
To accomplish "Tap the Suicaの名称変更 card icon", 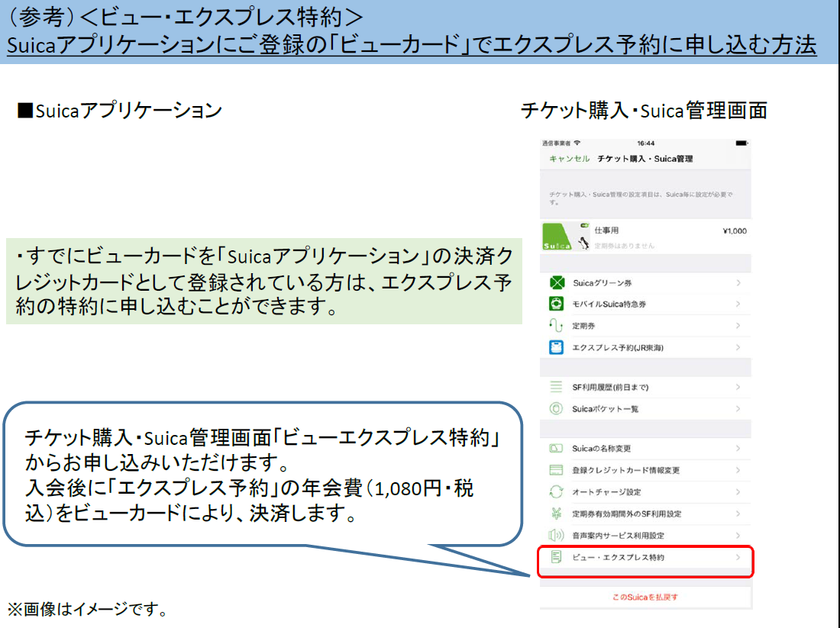I will [x=556, y=448].
